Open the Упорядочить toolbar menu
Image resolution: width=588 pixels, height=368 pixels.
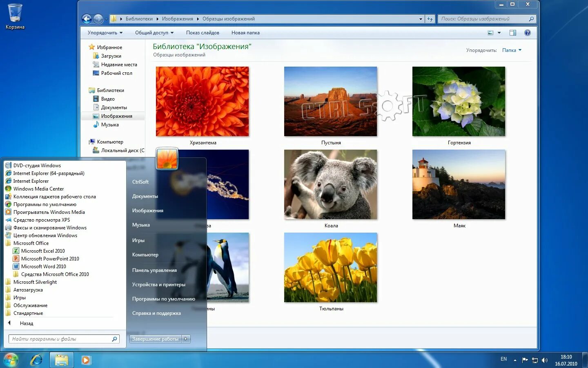click(x=105, y=33)
